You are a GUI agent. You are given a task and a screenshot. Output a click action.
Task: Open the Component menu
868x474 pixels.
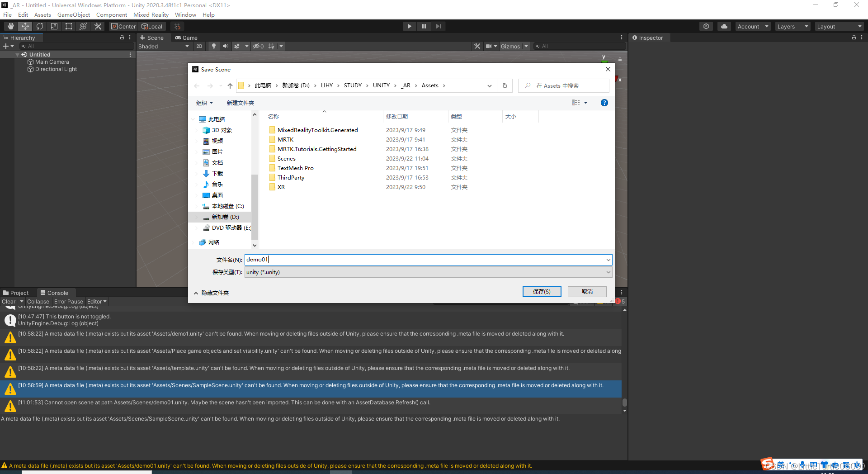[x=112, y=15]
